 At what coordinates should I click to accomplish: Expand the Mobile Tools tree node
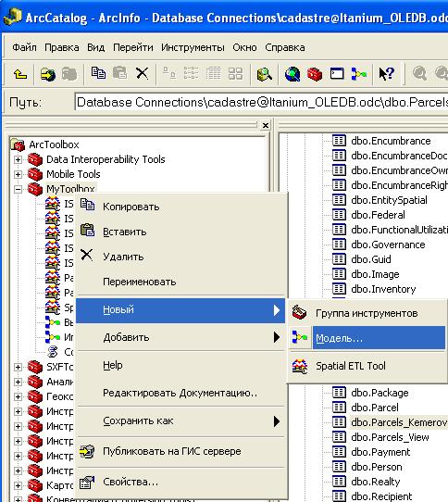pos(18,174)
